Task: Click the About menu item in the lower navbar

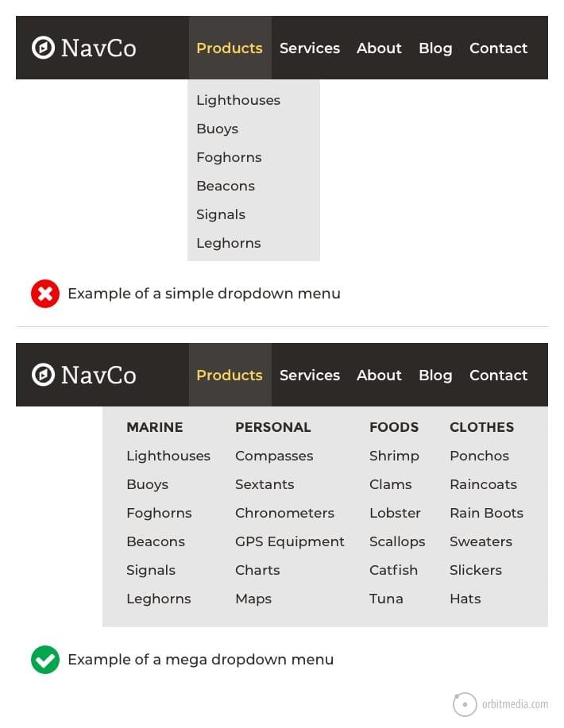Action: pyautogui.click(x=379, y=374)
